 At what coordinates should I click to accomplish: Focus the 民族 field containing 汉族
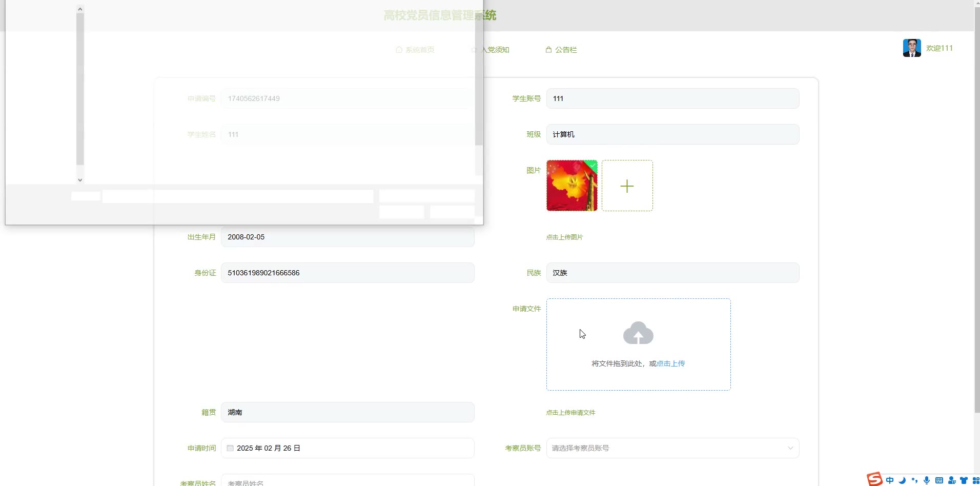[x=672, y=273]
